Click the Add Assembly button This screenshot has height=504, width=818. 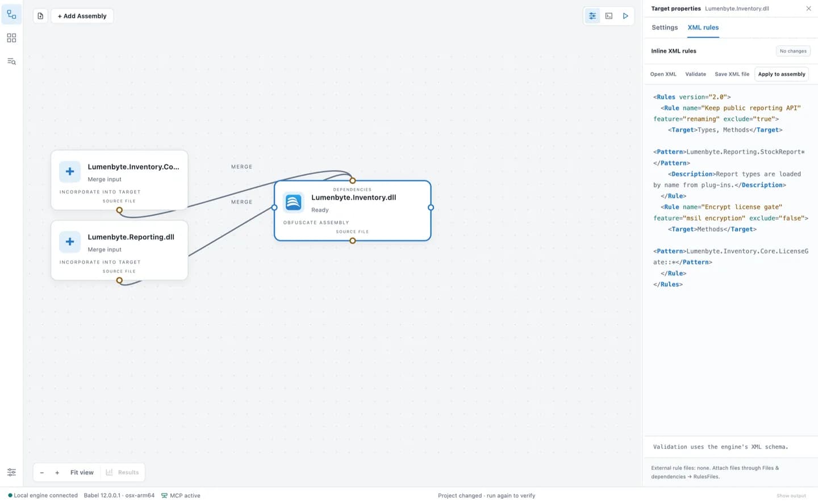click(x=82, y=16)
